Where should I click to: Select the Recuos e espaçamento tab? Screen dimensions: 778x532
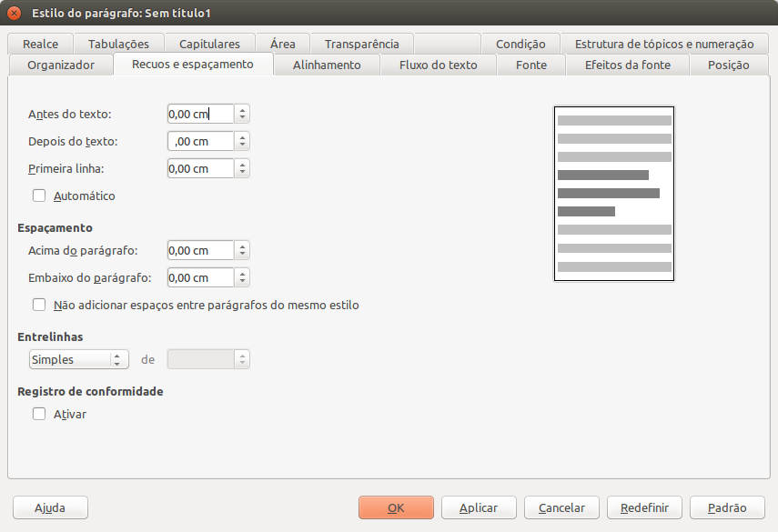[193, 64]
